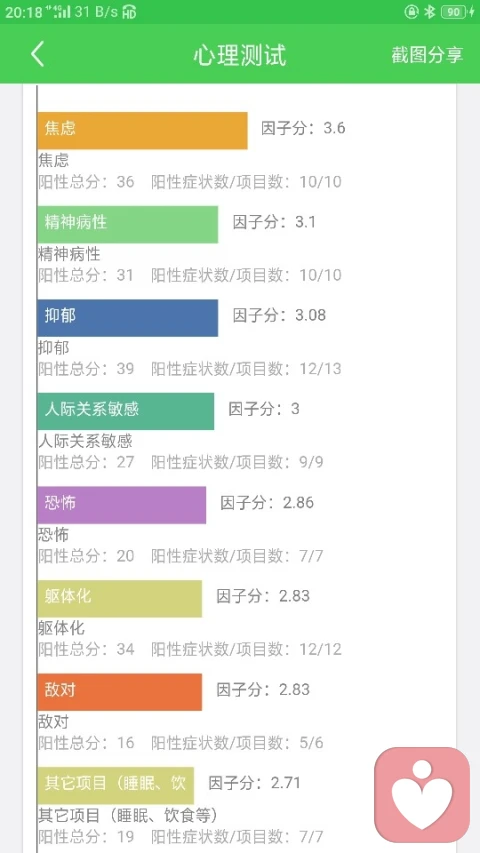Viewport: 480px width, 853px height.
Task: Tap the back arrow icon
Action: pyautogui.click(x=37, y=54)
